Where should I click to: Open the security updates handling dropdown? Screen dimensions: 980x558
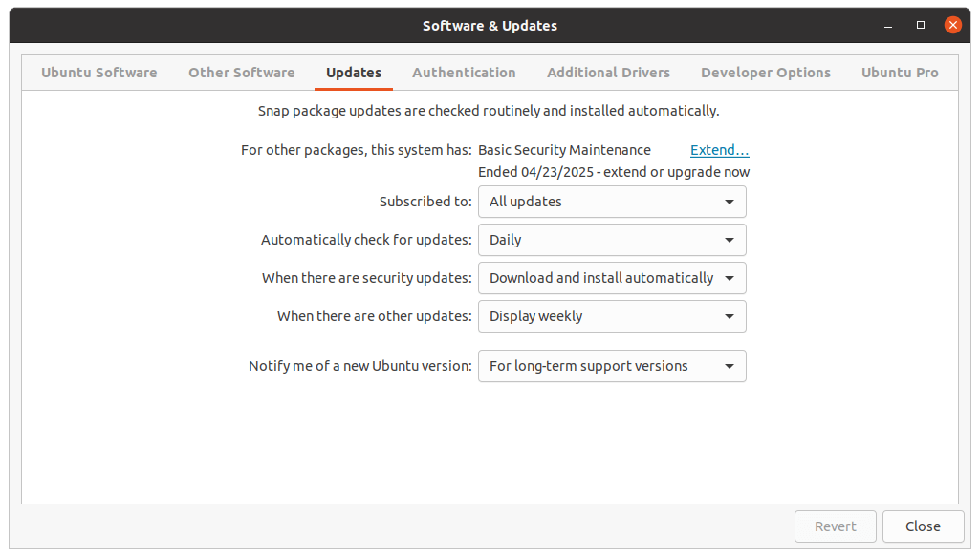[612, 278]
